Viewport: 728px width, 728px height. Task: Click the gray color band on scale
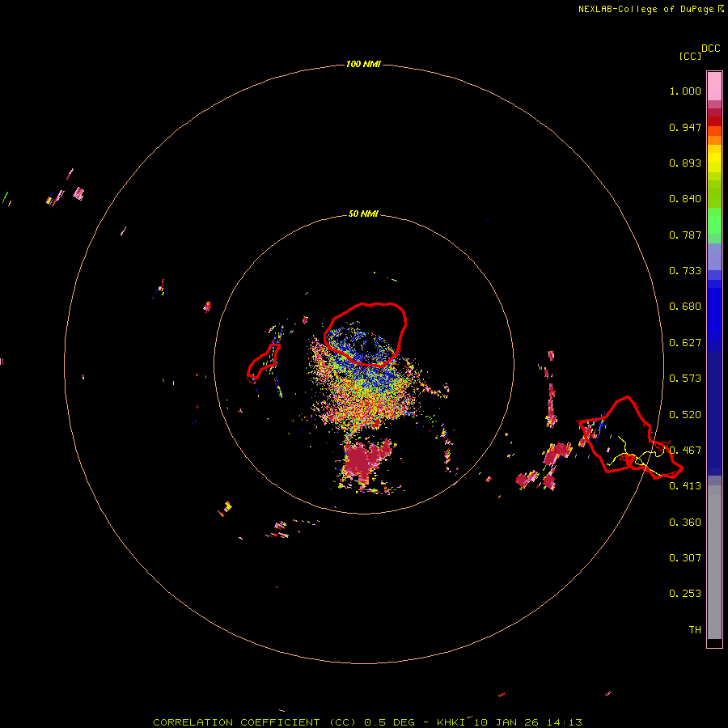(x=714, y=562)
